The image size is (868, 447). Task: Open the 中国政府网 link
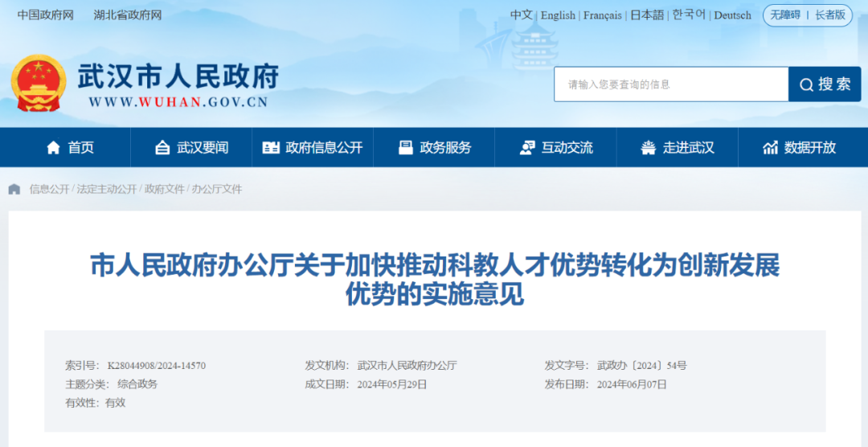point(45,15)
